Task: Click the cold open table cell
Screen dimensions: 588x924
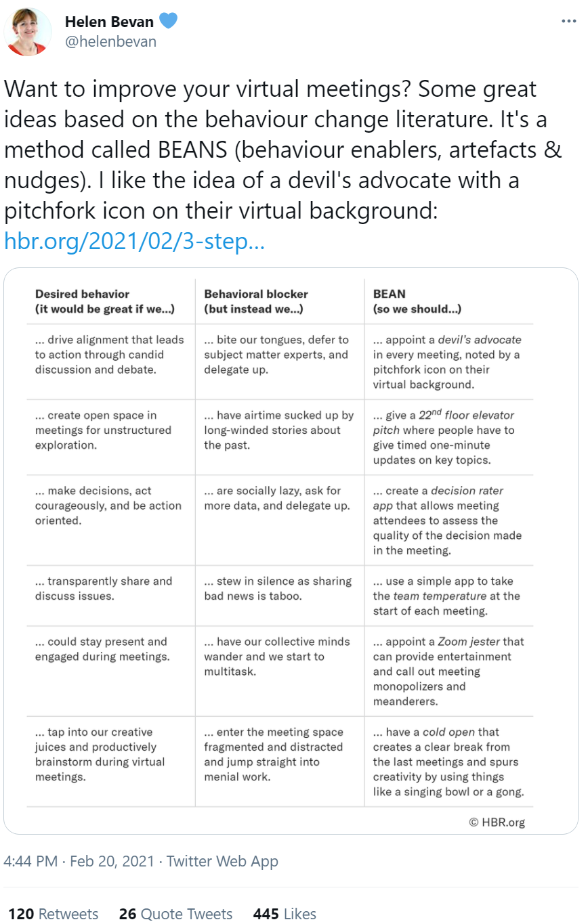Action: click(x=448, y=762)
